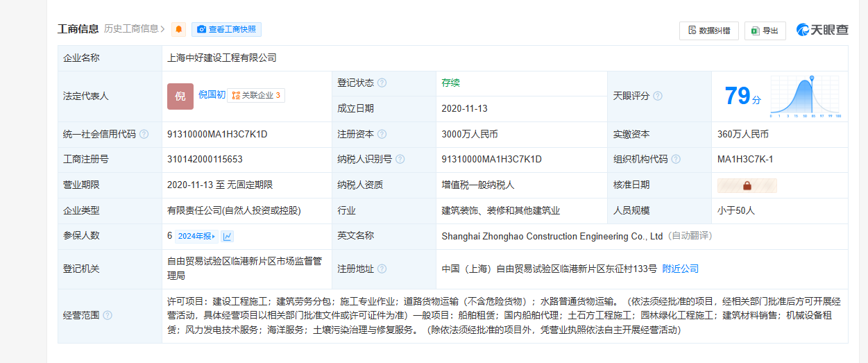Screen dimensions: 868x363
Task: Click business term 2020-11-13 至 无固定期限
Action: (x=220, y=185)
